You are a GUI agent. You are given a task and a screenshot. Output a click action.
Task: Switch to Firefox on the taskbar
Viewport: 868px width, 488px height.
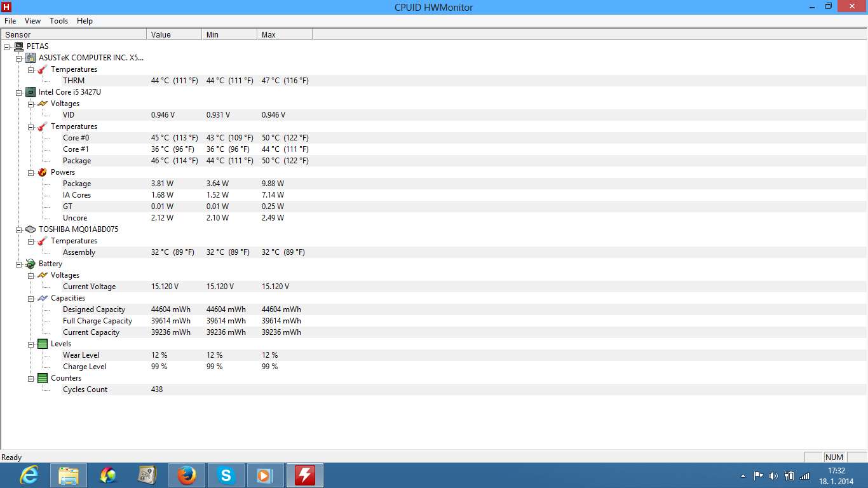coord(187,475)
